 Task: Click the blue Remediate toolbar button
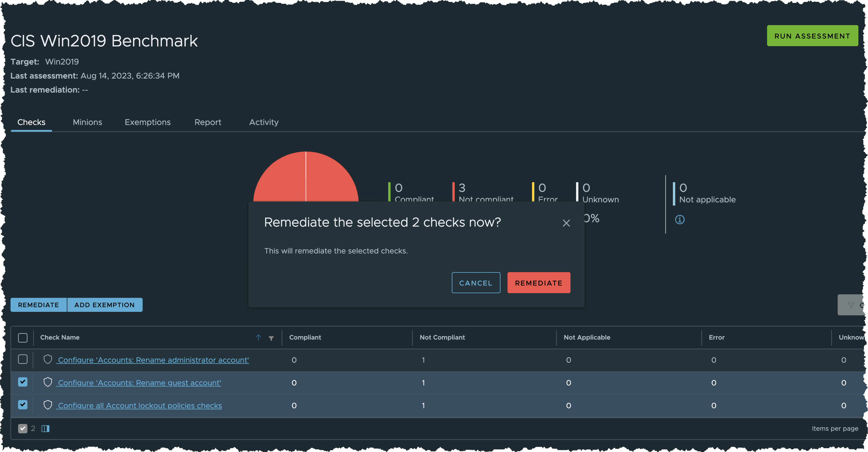pos(38,305)
